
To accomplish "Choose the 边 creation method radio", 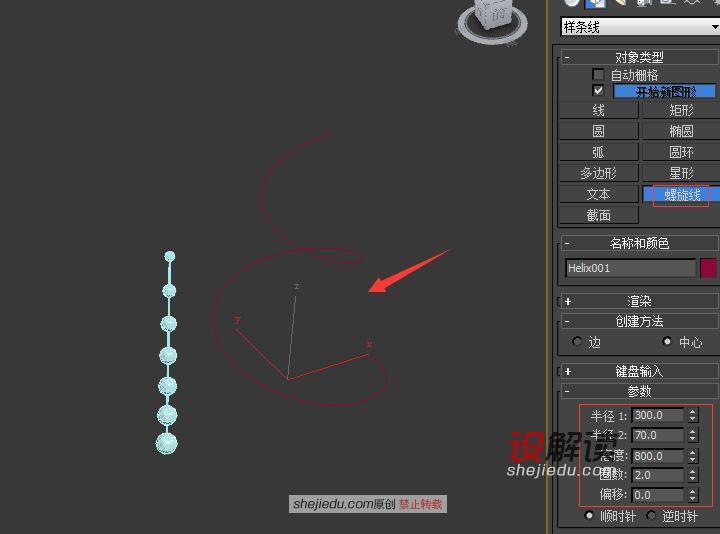I will point(577,342).
